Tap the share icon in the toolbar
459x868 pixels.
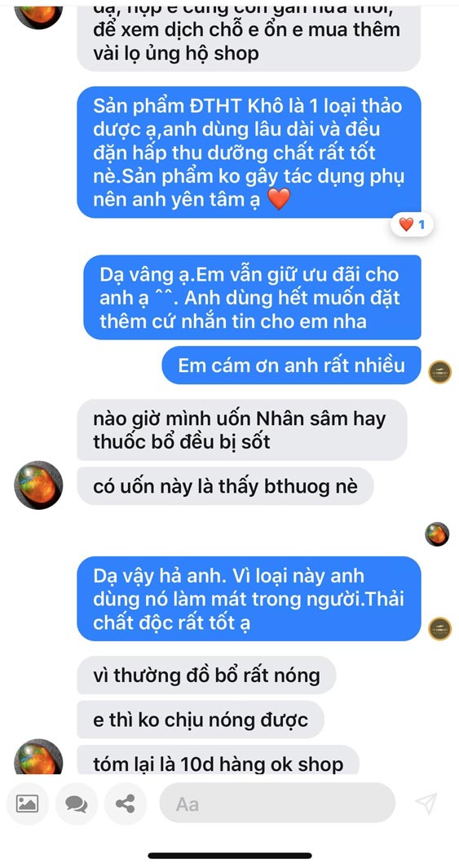(126, 804)
